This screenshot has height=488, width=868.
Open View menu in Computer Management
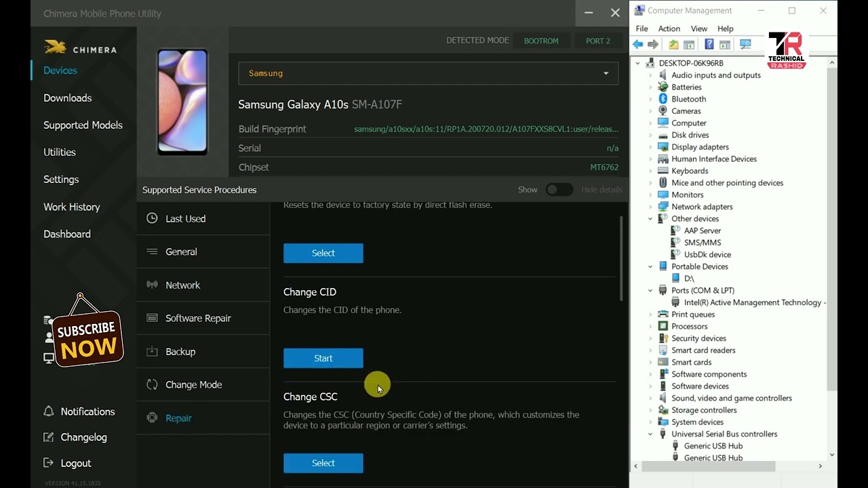pyautogui.click(x=698, y=28)
